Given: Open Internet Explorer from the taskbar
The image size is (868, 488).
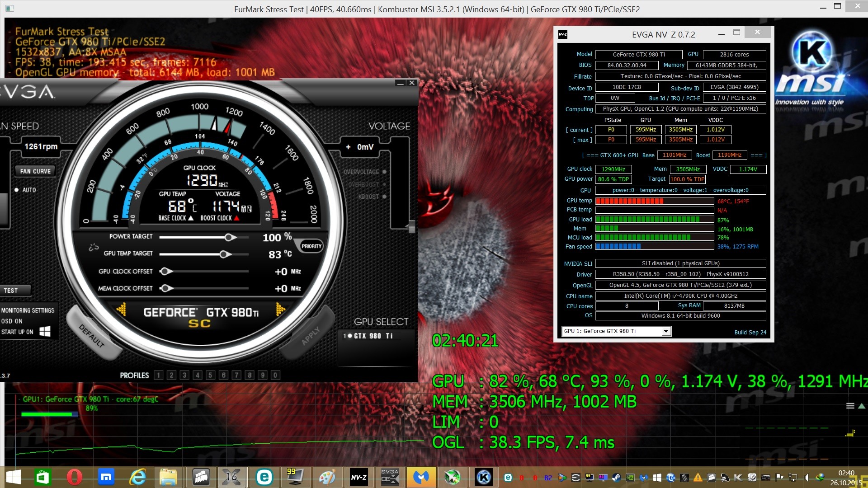Looking at the screenshot, I should pyautogui.click(x=137, y=477).
